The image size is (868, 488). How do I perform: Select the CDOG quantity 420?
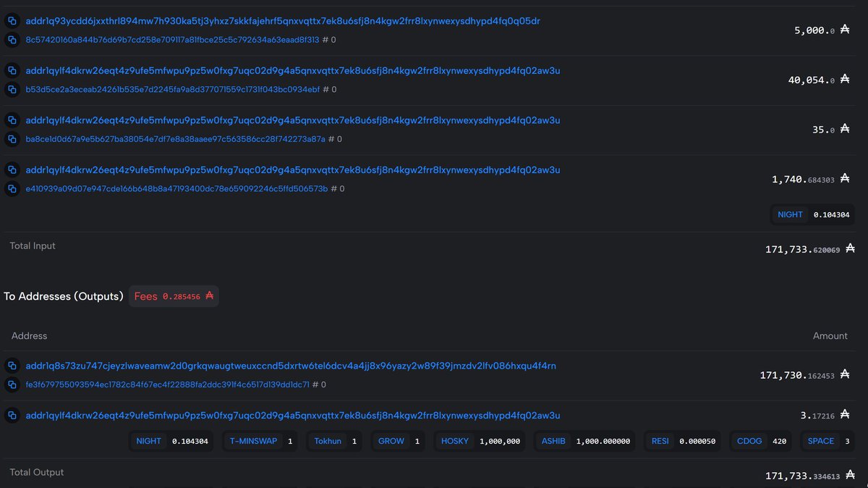pos(779,441)
